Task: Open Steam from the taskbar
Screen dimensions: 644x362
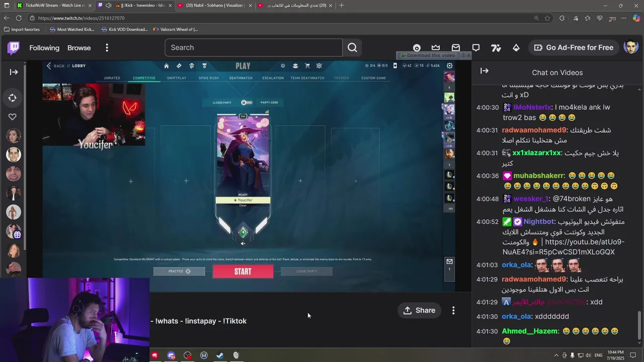Action: [x=220, y=355]
